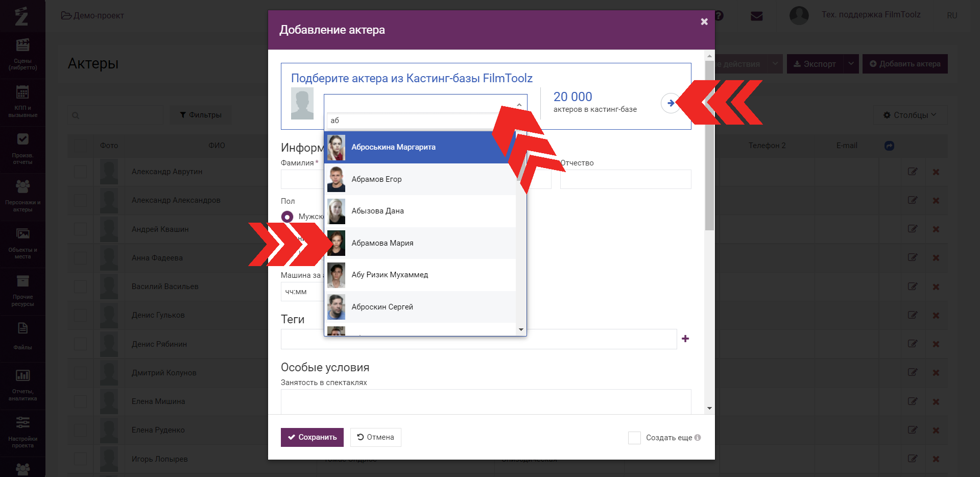980x477 pixels.
Task: Open the Фильтры filter panel
Action: point(201,115)
